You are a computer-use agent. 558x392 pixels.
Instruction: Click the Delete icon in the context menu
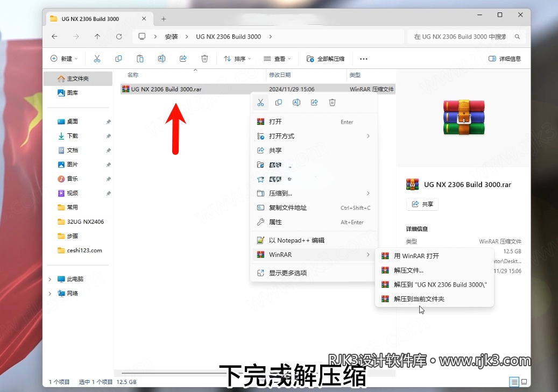pyautogui.click(x=332, y=103)
